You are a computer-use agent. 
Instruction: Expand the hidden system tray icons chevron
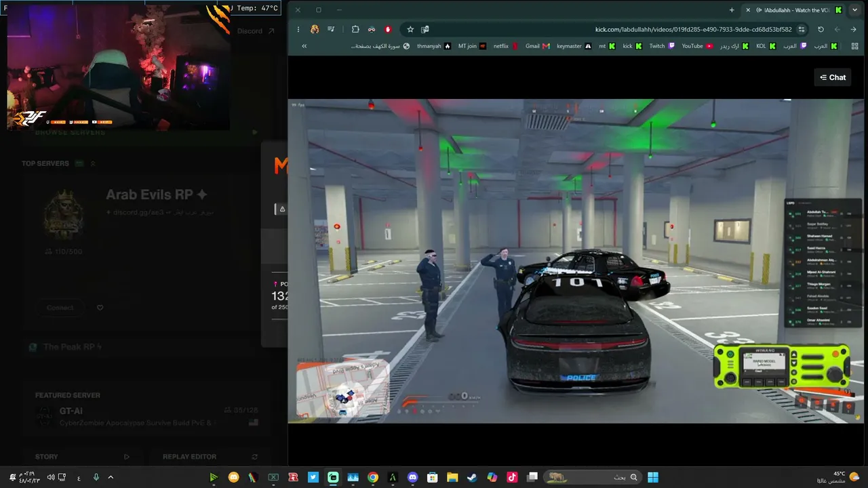coord(111,477)
